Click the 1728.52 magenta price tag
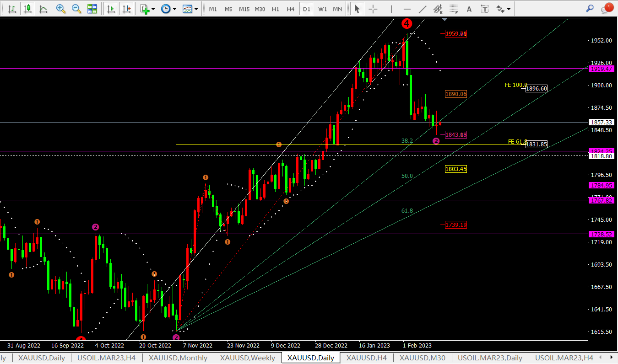This screenshot has width=618, height=364. (x=601, y=234)
